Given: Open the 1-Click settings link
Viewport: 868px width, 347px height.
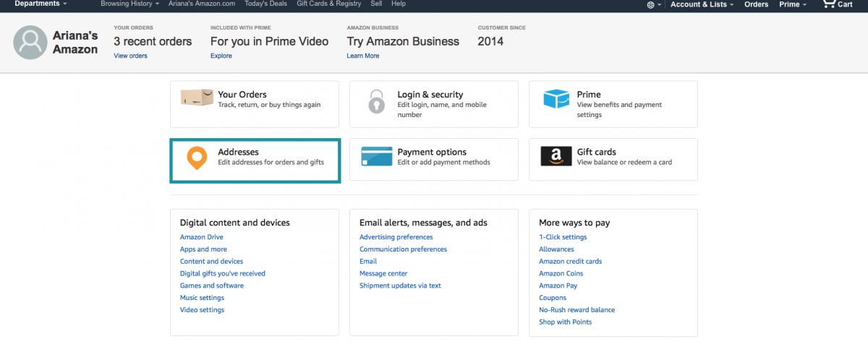Looking at the screenshot, I should 563,237.
